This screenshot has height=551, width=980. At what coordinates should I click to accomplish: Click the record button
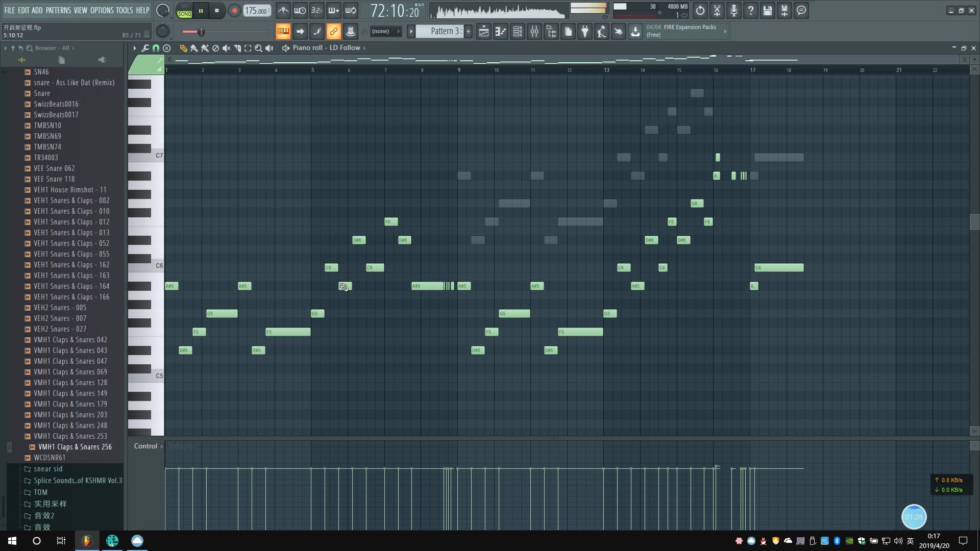[x=234, y=11]
